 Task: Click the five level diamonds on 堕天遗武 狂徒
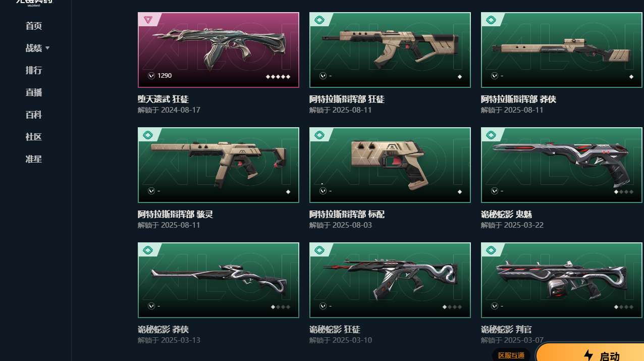click(x=278, y=77)
